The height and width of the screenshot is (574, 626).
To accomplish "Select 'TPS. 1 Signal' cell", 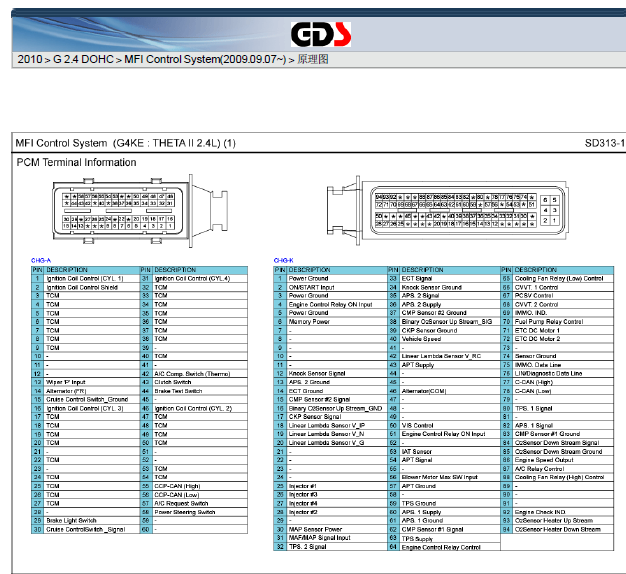I will click(x=563, y=408).
